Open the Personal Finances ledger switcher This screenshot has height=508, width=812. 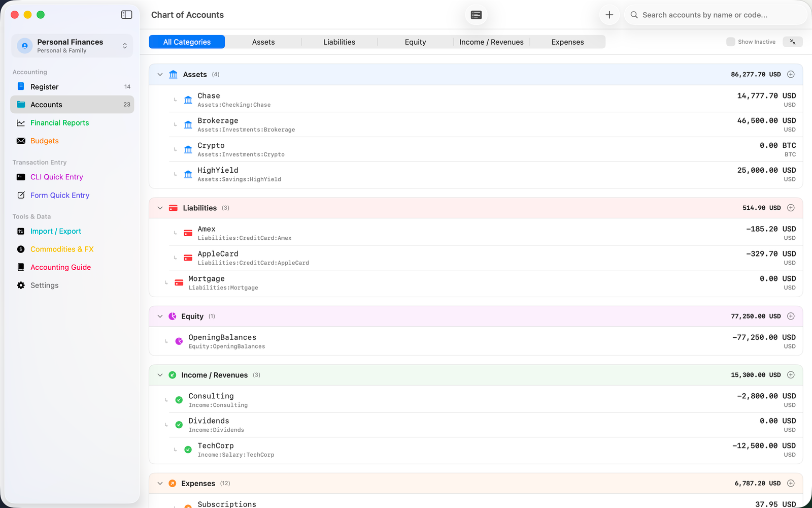[x=72, y=46]
